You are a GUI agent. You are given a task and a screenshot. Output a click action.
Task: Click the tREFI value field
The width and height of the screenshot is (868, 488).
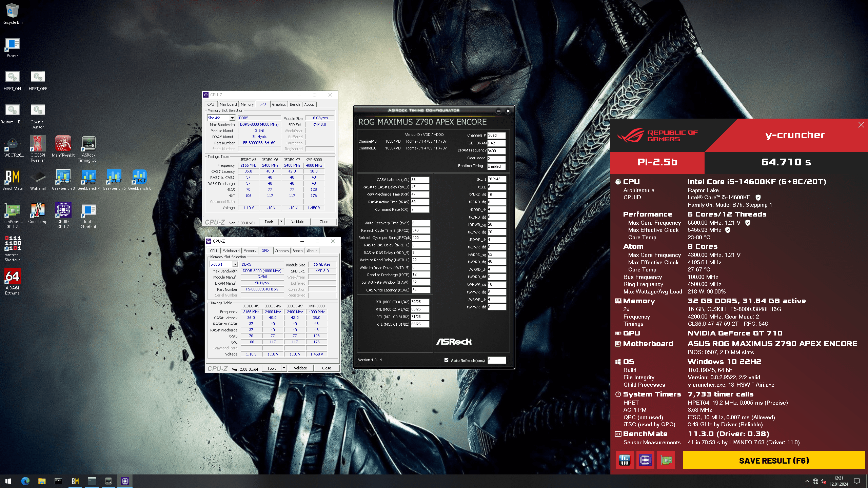tap(496, 179)
